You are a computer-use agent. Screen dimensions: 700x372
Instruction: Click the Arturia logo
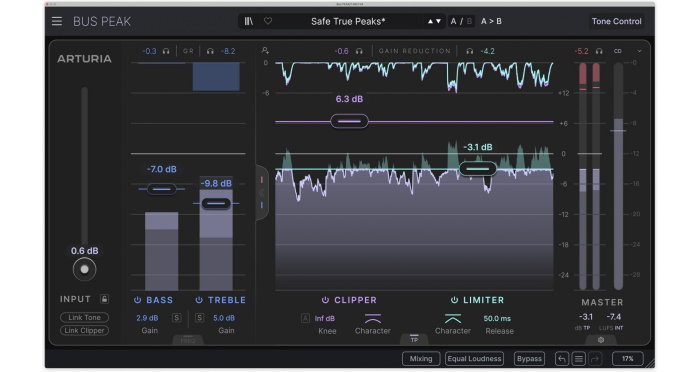[x=84, y=59]
